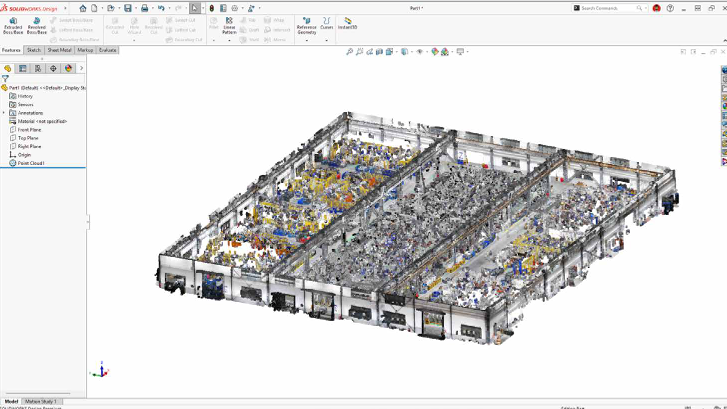This screenshot has width=727, height=409.
Task: Expand the Annotations folder arrow
Action: tap(4, 113)
